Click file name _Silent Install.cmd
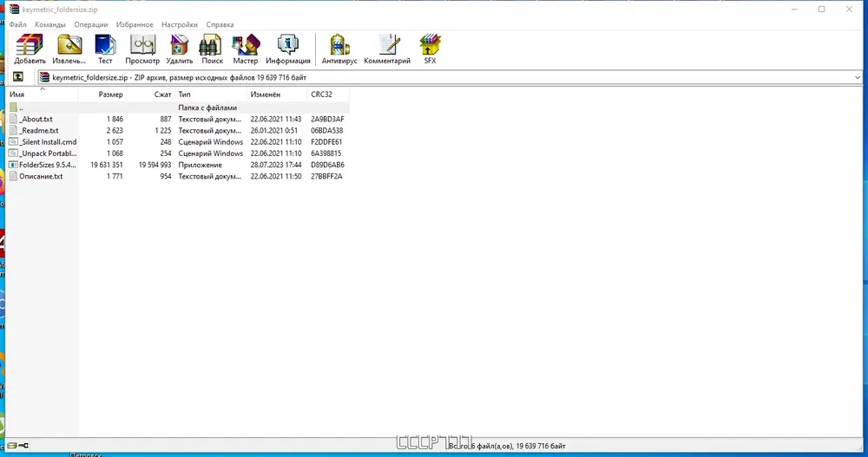 (48, 141)
